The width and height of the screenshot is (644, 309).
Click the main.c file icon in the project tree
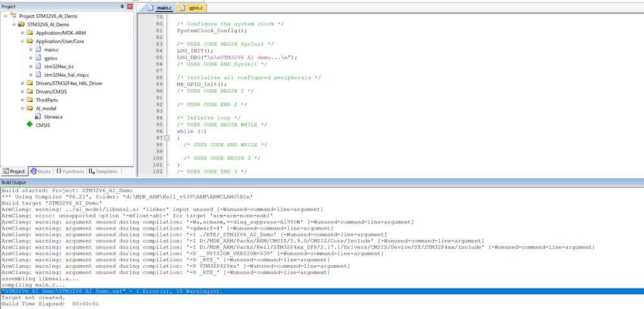38,49
